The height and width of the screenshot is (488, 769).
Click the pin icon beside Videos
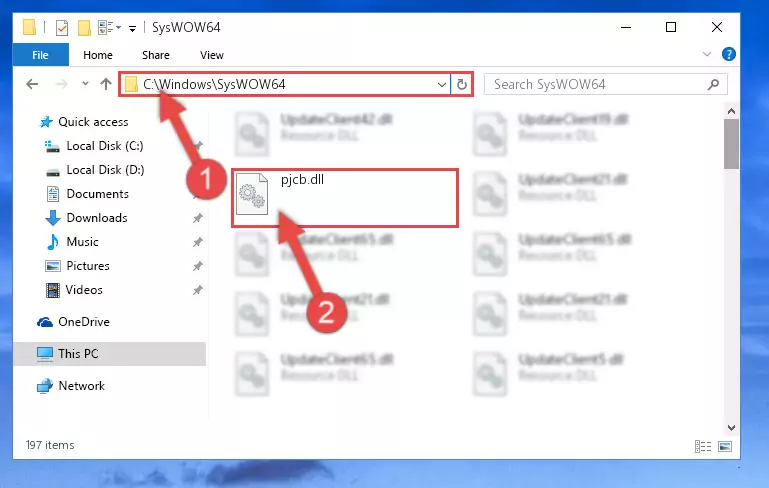pos(198,290)
